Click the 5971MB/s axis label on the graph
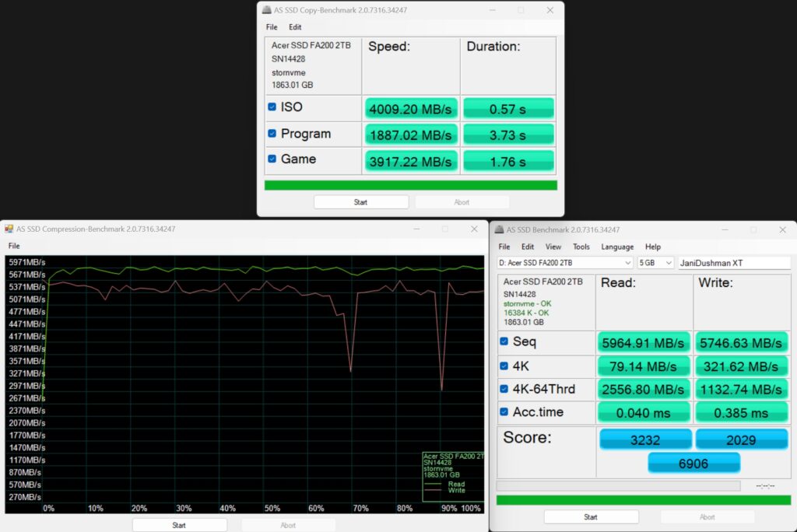 click(x=27, y=262)
